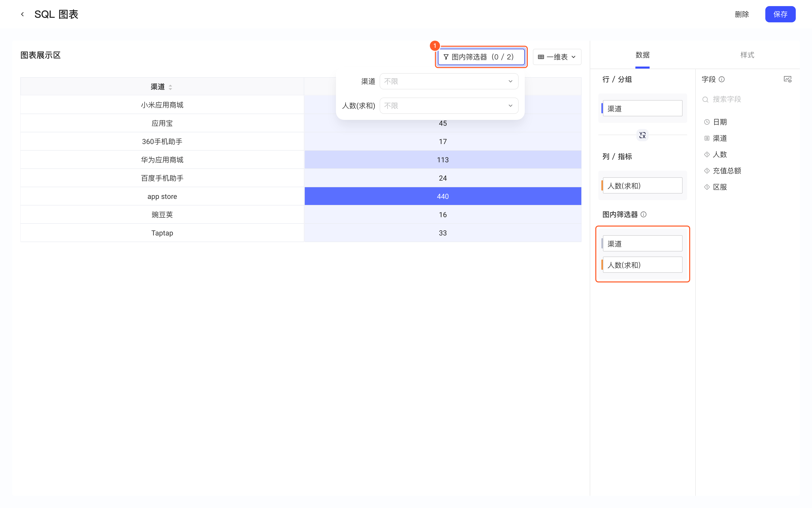Open the 一维表 chart type dropdown
The width and height of the screenshot is (812, 508).
click(x=557, y=57)
